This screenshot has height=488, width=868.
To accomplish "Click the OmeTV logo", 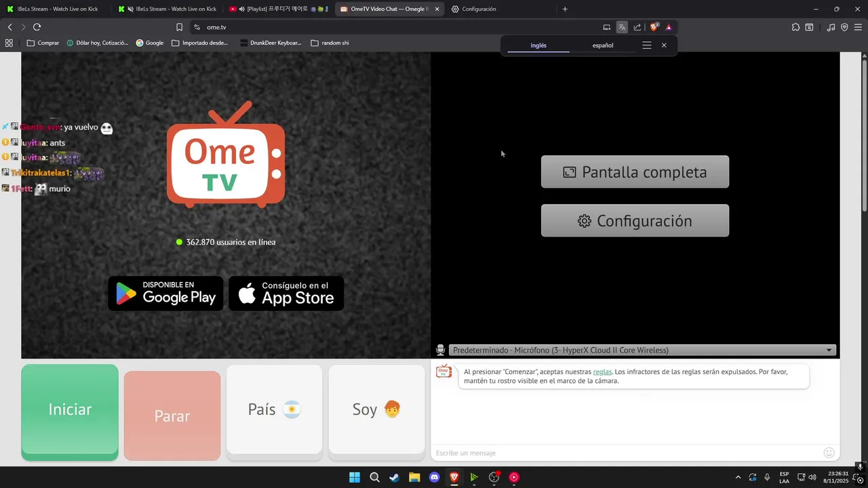I will pos(226,155).
